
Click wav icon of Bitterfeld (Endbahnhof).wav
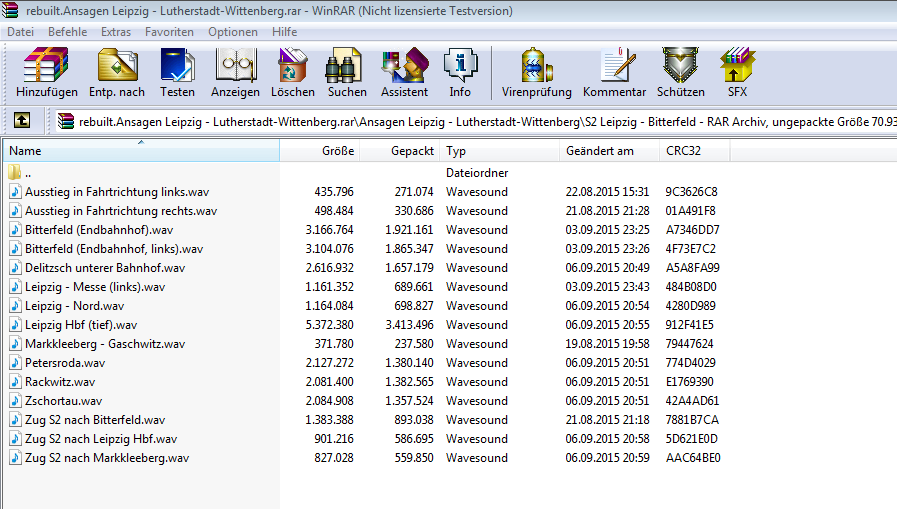(x=15, y=229)
